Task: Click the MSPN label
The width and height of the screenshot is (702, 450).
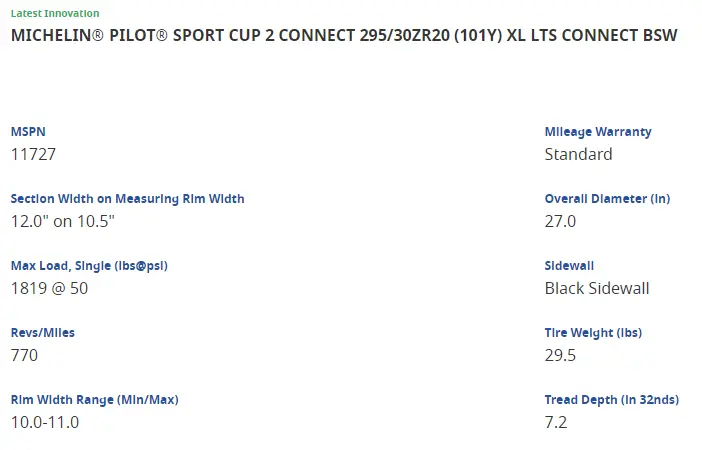Action: coord(28,132)
